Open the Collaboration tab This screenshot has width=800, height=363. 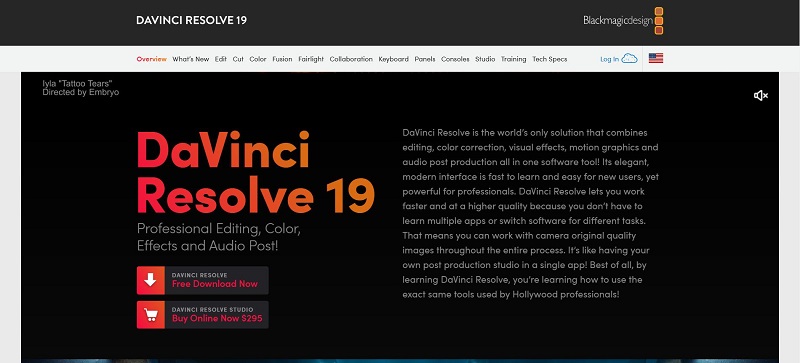click(x=351, y=59)
